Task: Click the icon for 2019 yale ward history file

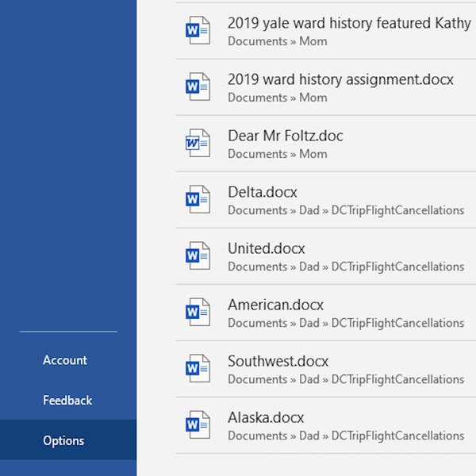Action: pyautogui.click(x=198, y=30)
